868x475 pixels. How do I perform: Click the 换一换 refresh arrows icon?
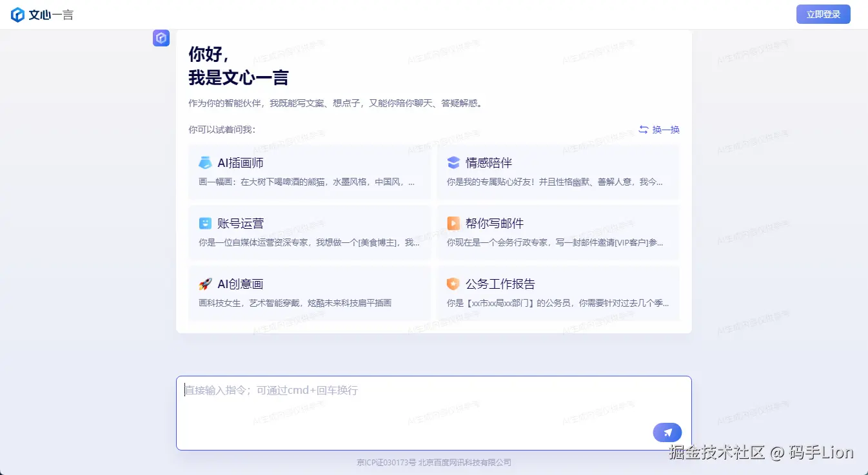point(644,130)
